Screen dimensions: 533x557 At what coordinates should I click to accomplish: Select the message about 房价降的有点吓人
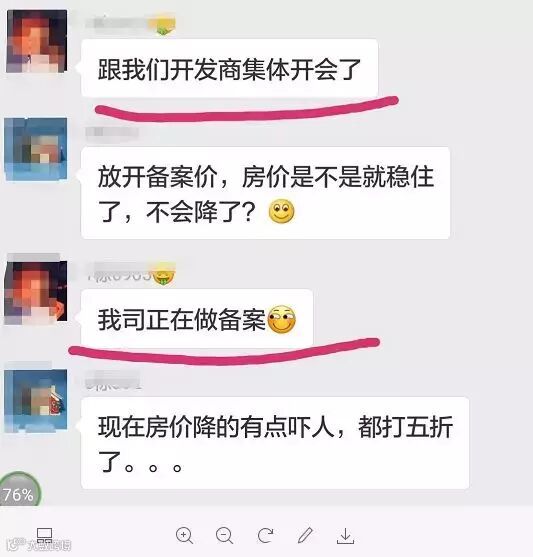pos(275,443)
